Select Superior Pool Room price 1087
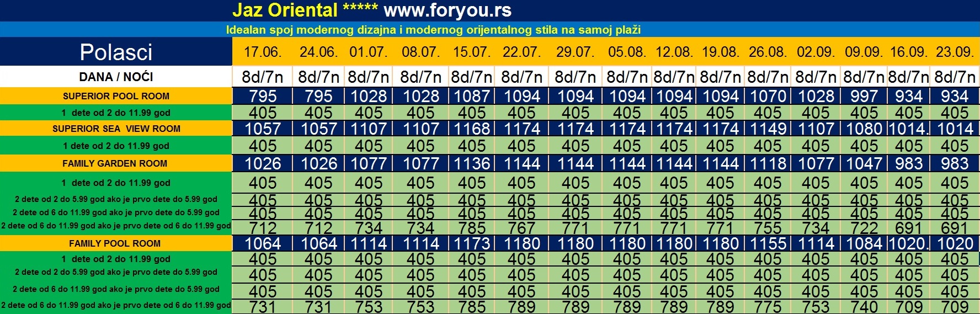This screenshot has height=314, width=980. point(471,96)
